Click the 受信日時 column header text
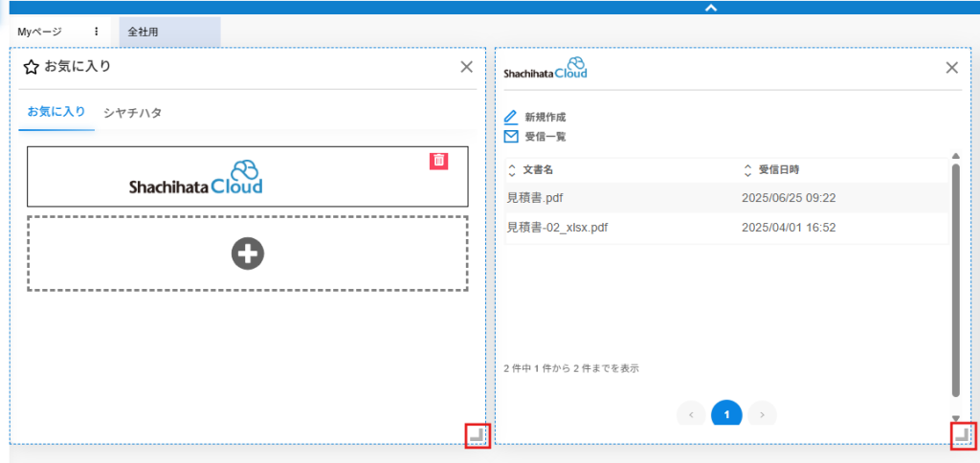 coord(779,170)
